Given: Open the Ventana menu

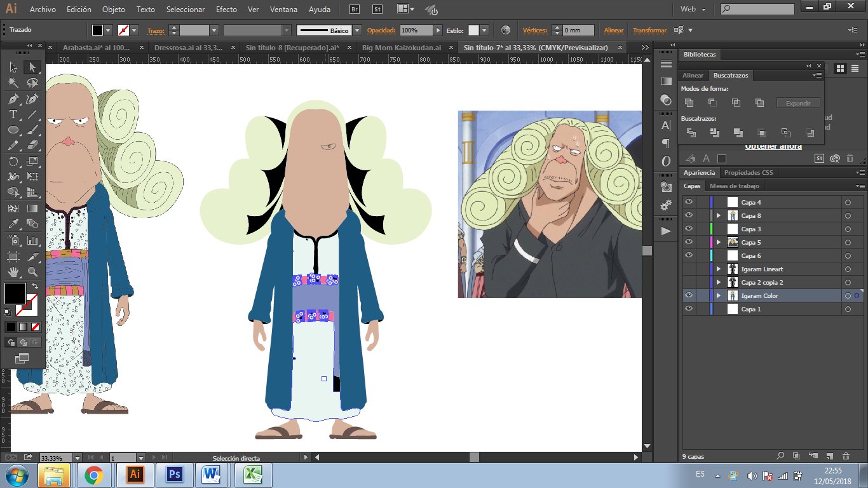Looking at the screenshot, I should click(x=283, y=10).
